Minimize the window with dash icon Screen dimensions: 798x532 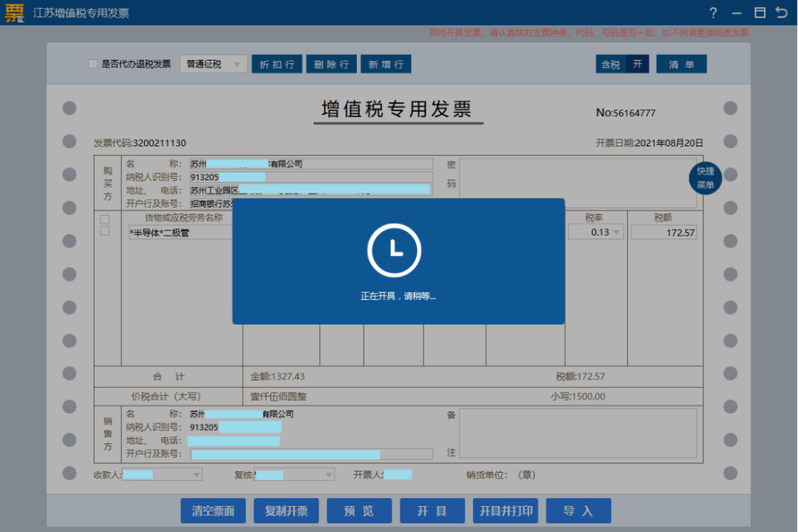click(x=737, y=13)
